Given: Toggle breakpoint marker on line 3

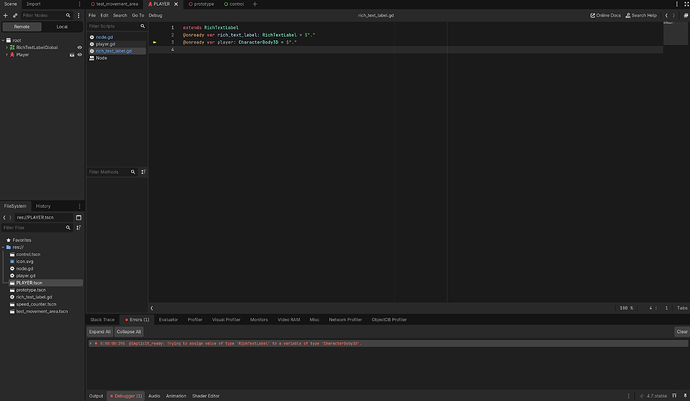Looking at the screenshot, I should 154,42.
